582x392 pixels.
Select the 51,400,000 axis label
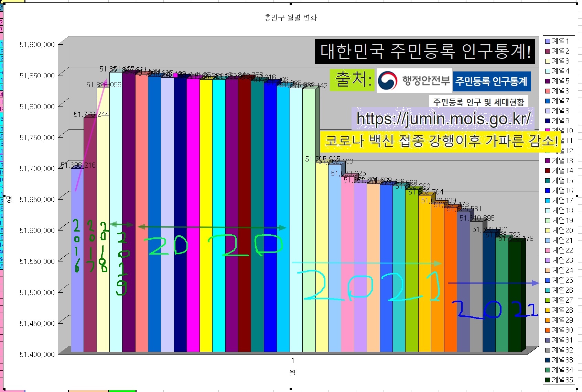[37, 354]
